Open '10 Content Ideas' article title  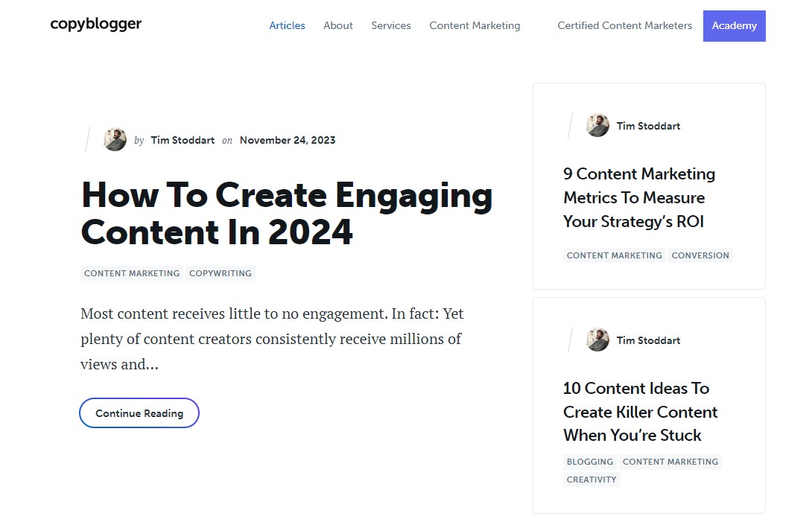coord(640,411)
